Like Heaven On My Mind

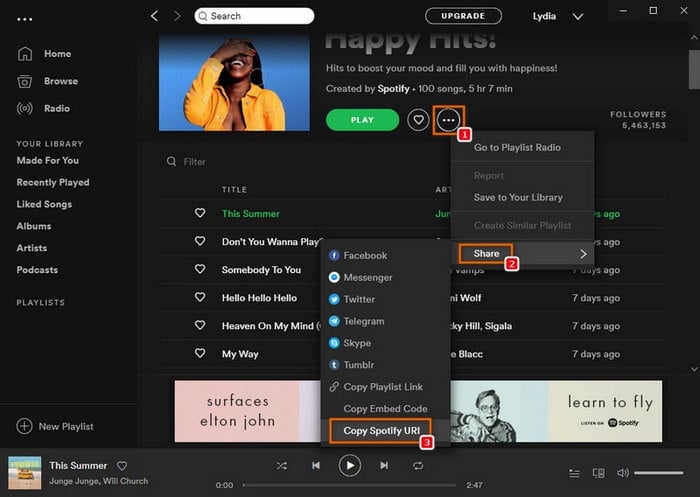[x=200, y=326]
